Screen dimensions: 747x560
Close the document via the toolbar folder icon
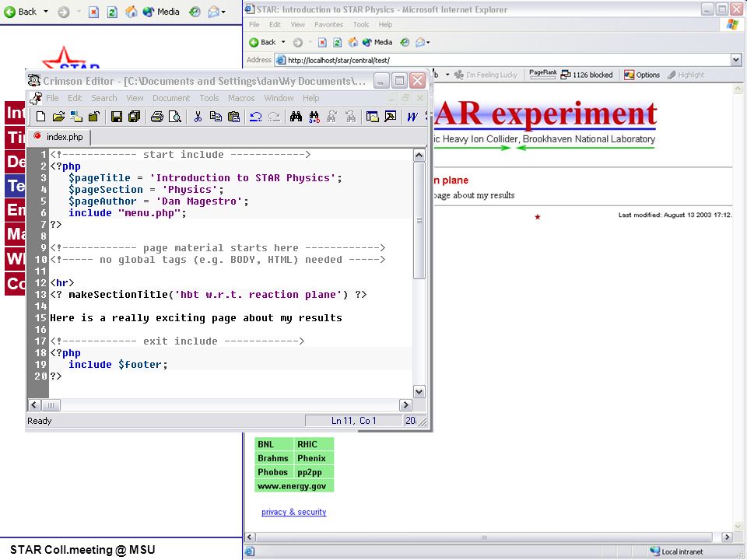94,116
